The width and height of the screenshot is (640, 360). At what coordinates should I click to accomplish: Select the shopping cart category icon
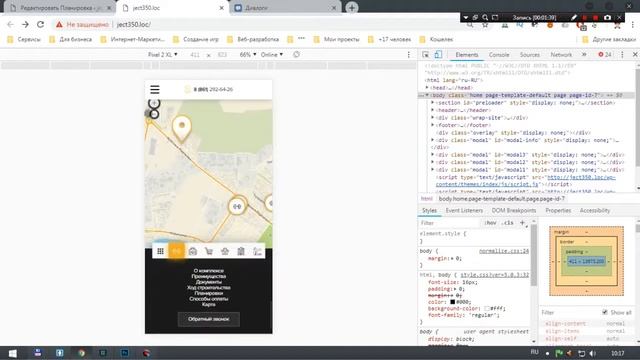(x=209, y=251)
